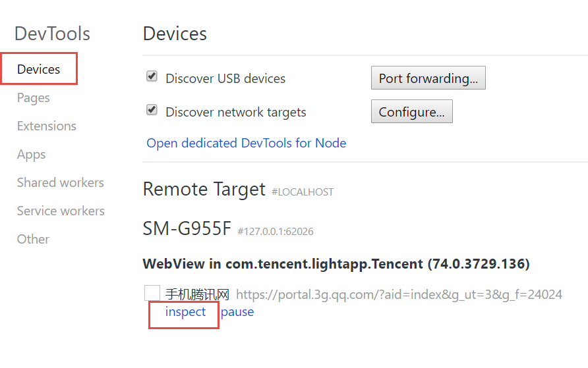Image resolution: width=588 pixels, height=368 pixels.
Task: Click the DevTools title heading
Action: [x=52, y=34]
